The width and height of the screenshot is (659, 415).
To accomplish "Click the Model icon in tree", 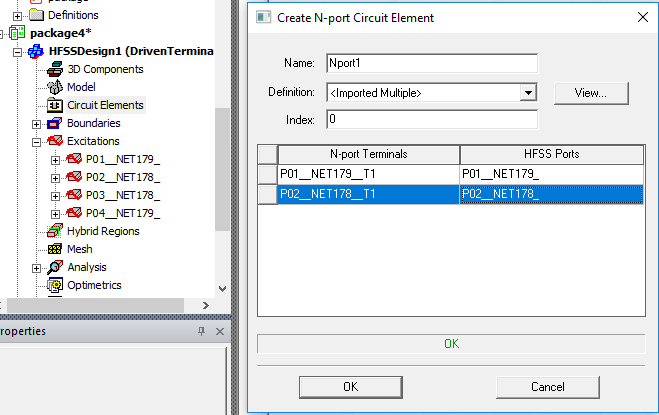I will (56, 87).
